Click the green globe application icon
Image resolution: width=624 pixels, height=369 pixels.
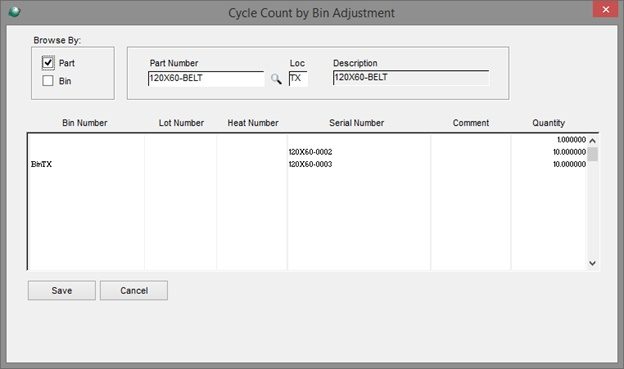click(14, 12)
